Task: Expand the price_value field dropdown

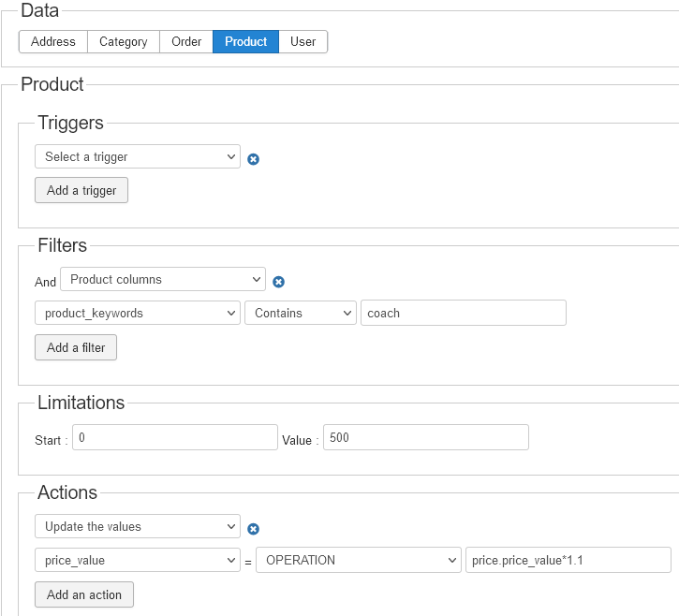Action: tap(137, 560)
